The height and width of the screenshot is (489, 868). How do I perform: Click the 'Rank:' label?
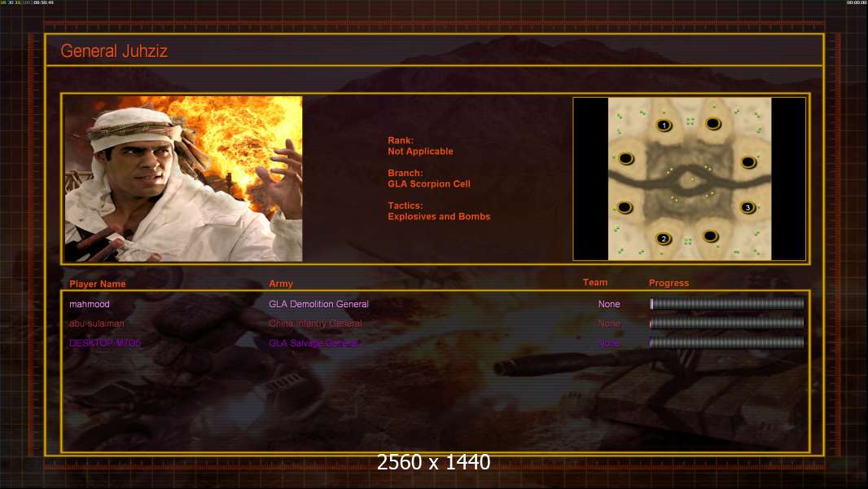point(401,141)
